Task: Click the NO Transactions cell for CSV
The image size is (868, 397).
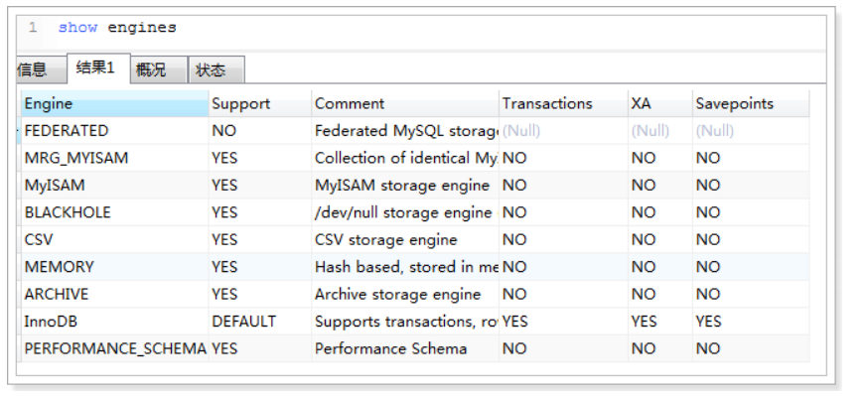Action: coord(563,239)
